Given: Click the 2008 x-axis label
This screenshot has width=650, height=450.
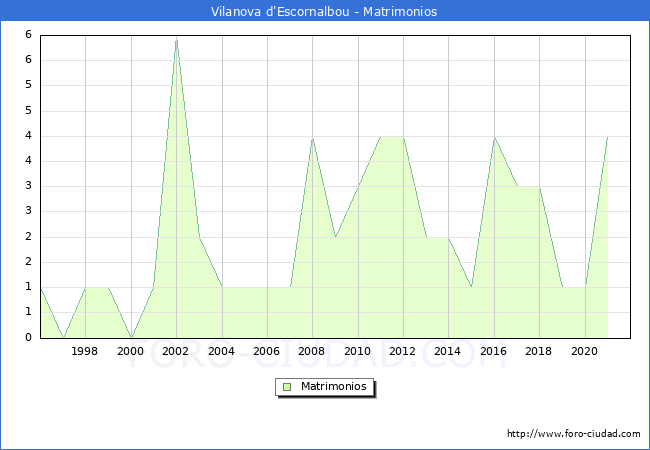Looking at the screenshot, I should (x=311, y=351).
